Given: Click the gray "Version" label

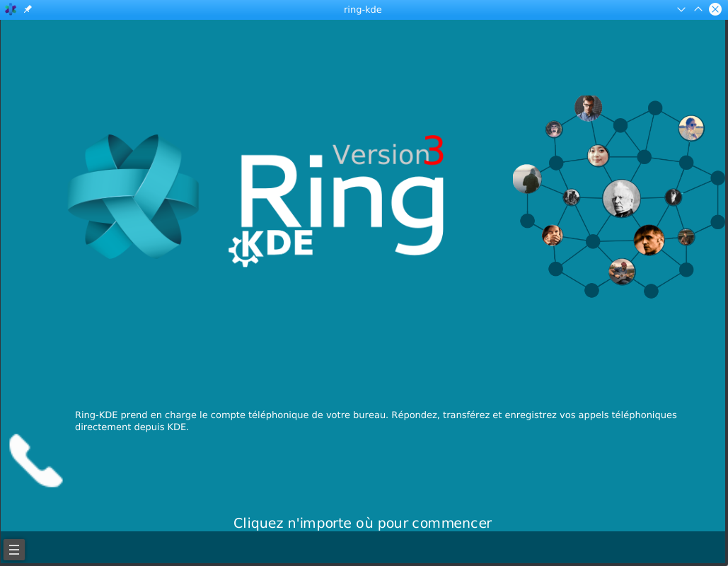Looking at the screenshot, I should tap(380, 155).
